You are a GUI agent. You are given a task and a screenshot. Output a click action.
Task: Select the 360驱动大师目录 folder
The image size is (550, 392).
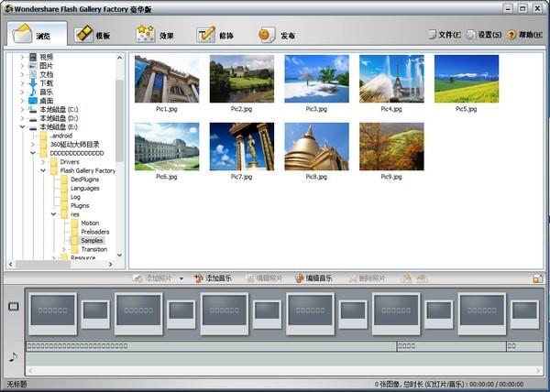[74, 145]
